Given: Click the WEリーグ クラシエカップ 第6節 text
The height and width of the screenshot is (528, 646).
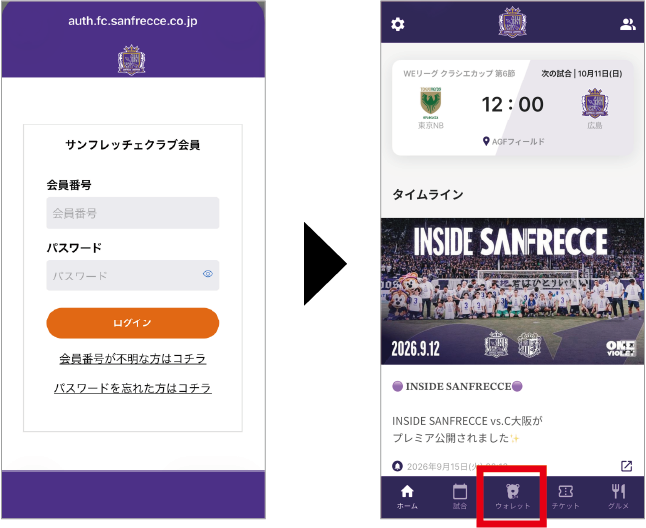Looking at the screenshot, I should point(459,74).
